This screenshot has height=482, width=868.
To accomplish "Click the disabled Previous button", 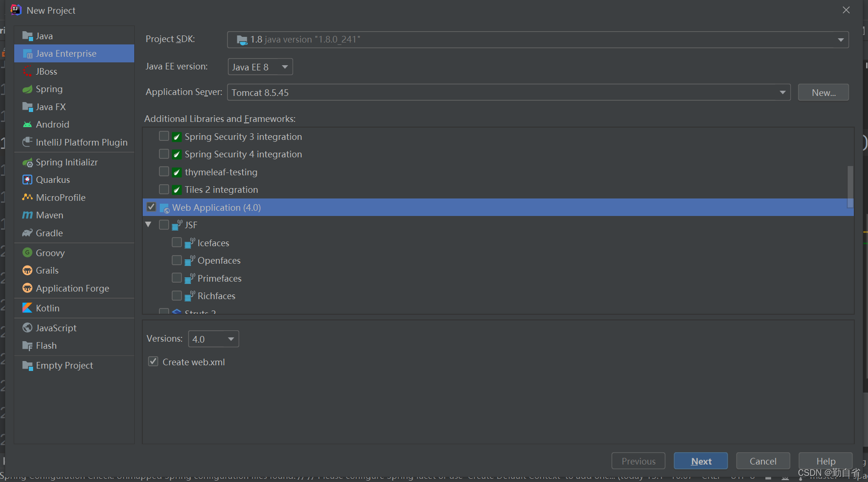I will (638, 461).
